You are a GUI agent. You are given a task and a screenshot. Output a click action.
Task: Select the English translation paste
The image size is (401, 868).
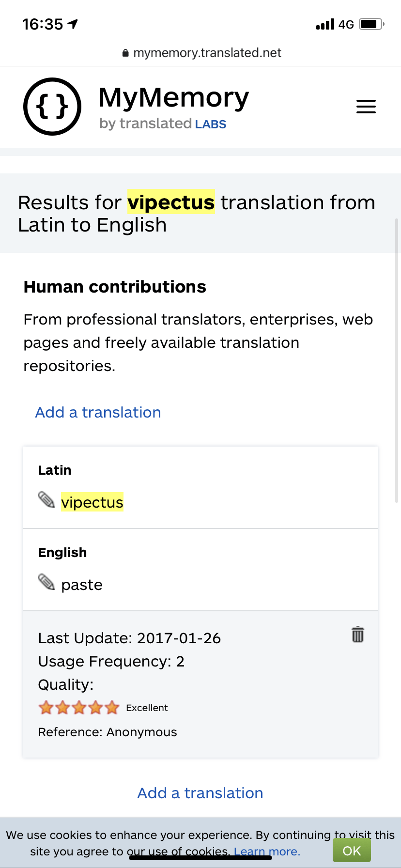pyautogui.click(x=82, y=585)
